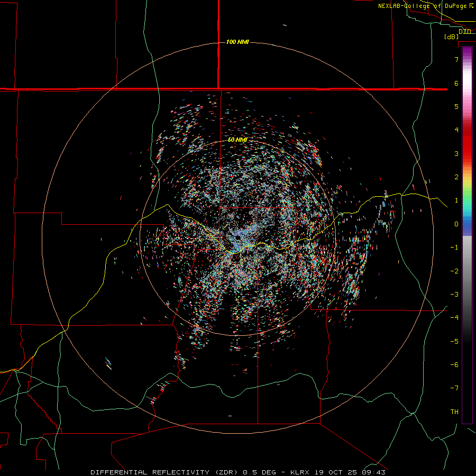This screenshot has height=476, width=476.
Task: Click the -4 dB scale label
Action: [x=454, y=318]
